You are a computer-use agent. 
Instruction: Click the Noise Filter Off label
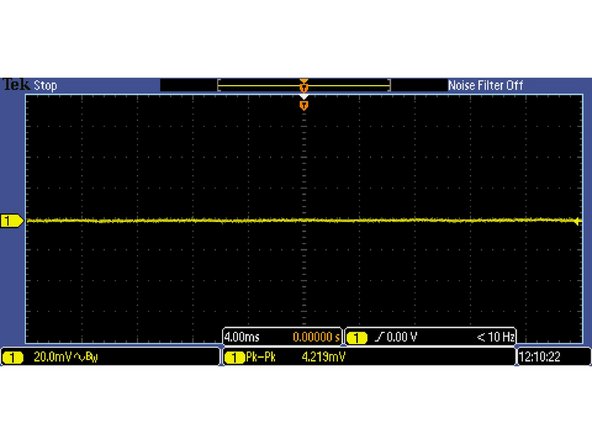[485, 85]
